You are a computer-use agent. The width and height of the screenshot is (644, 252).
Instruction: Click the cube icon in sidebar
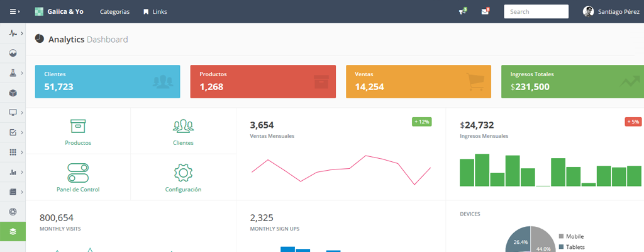tap(13, 93)
